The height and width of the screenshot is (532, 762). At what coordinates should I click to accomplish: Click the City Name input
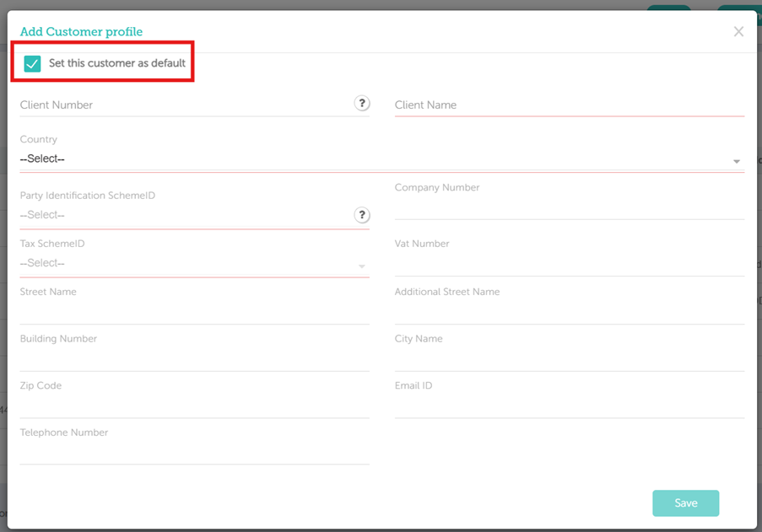pyautogui.click(x=569, y=358)
